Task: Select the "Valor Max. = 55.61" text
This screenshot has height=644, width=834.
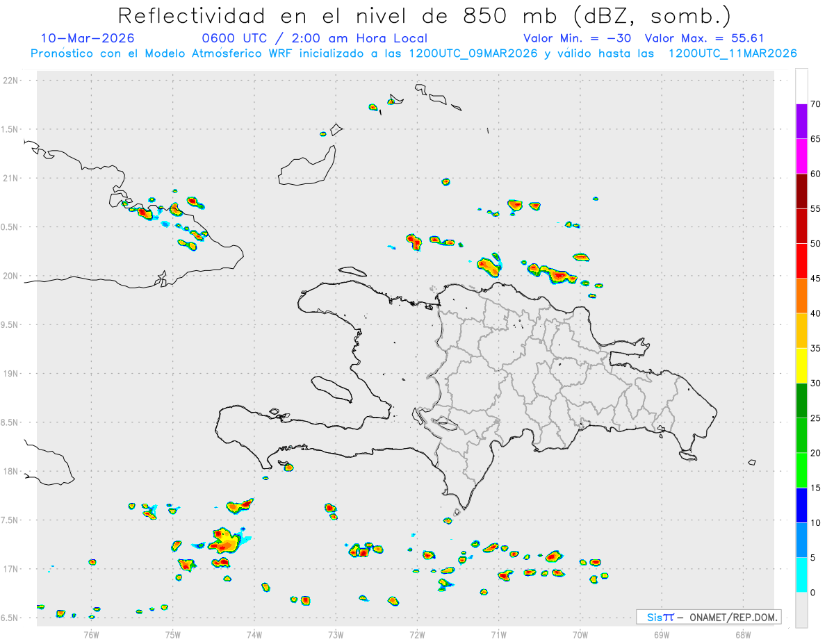Action: point(705,38)
